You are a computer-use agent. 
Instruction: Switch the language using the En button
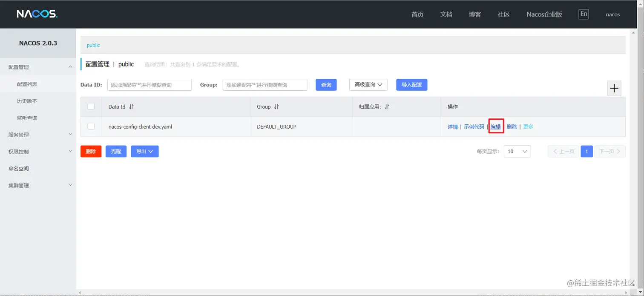pos(584,14)
